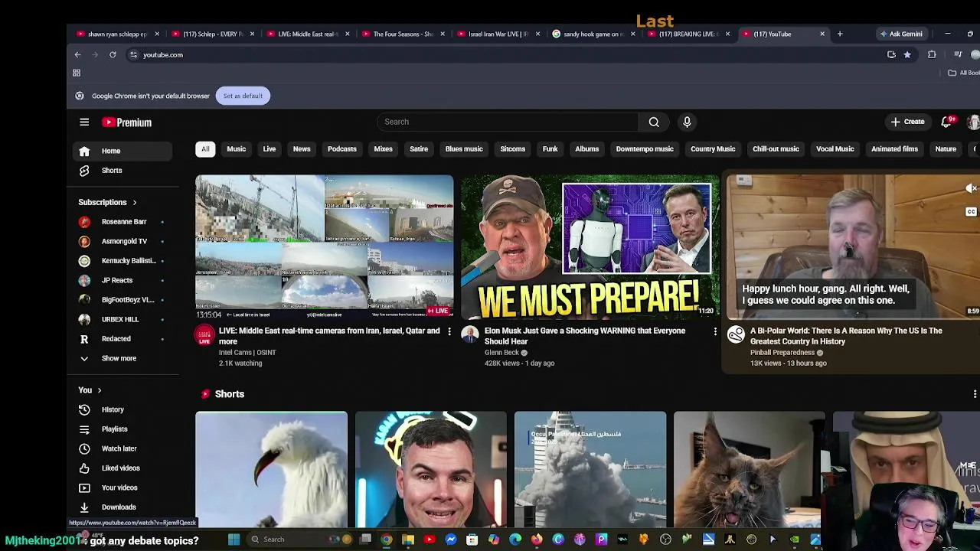980x551 pixels.
Task: Select the Live filter chip
Action: point(269,149)
